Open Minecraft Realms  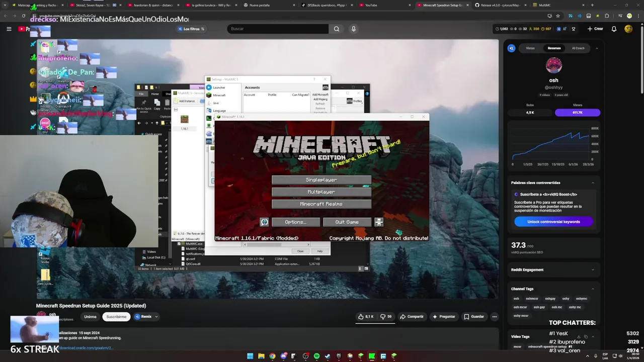(x=321, y=204)
